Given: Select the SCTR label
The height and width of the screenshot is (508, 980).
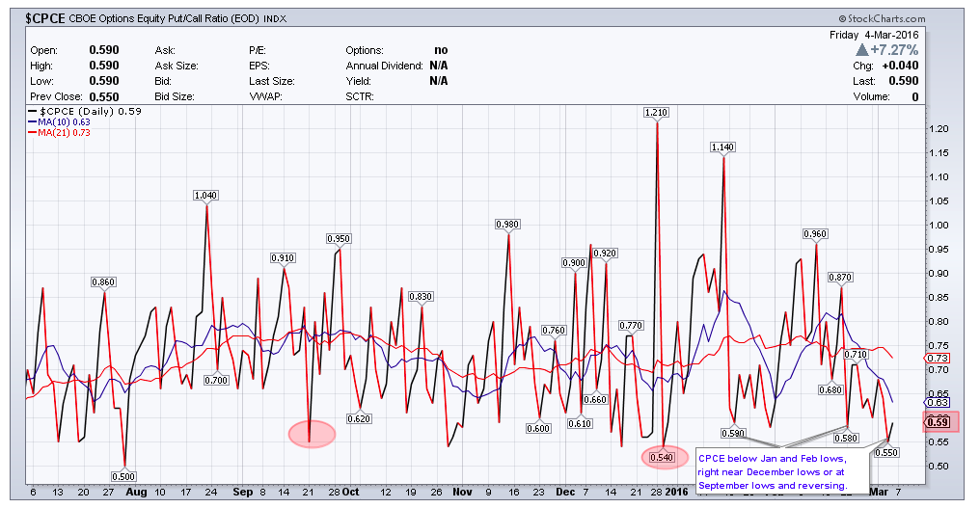Looking at the screenshot, I should pyautogui.click(x=360, y=96).
